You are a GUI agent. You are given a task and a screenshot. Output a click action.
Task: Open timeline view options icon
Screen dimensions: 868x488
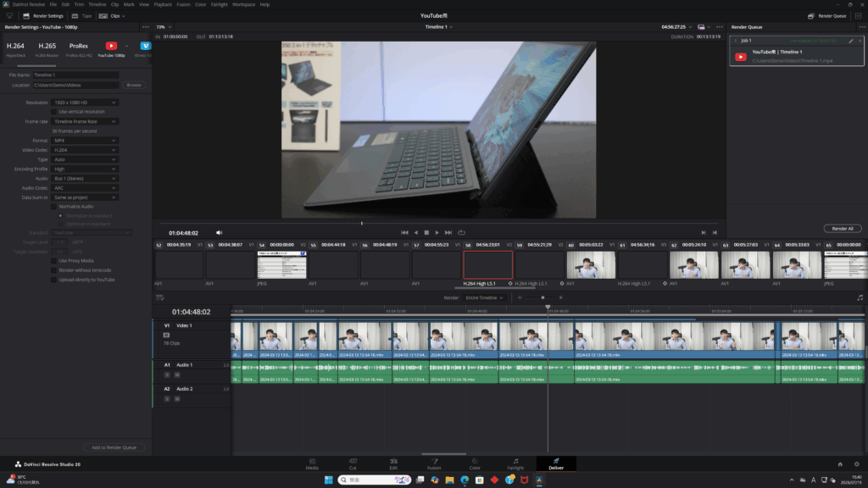coord(160,297)
